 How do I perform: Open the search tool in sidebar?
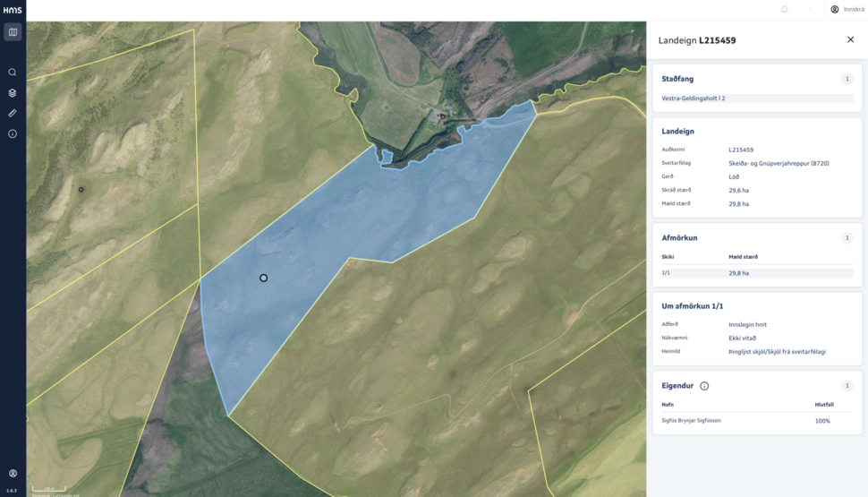[x=13, y=72]
